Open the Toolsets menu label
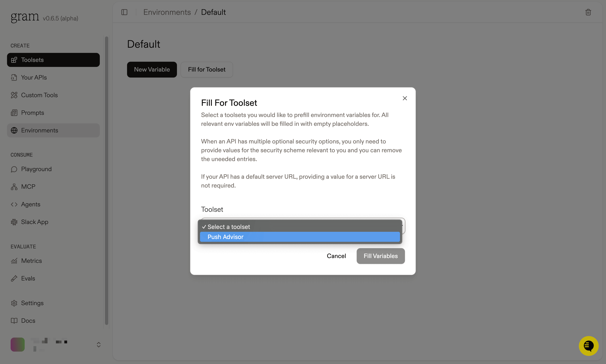 (32, 60)
